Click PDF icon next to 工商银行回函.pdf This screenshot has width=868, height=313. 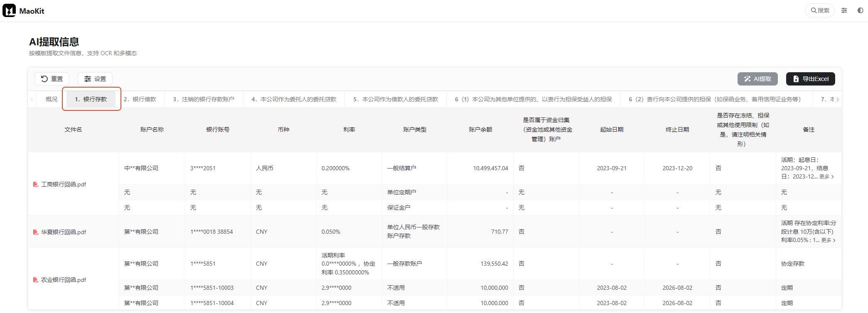pyautogui.click(x=36, y=184)
